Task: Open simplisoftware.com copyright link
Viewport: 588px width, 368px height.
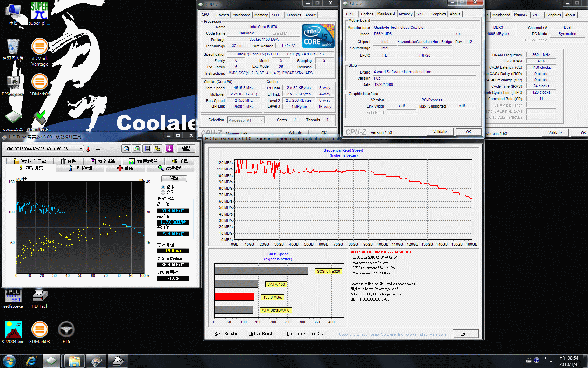Action: pyautogui.click(x=426, y=334)
